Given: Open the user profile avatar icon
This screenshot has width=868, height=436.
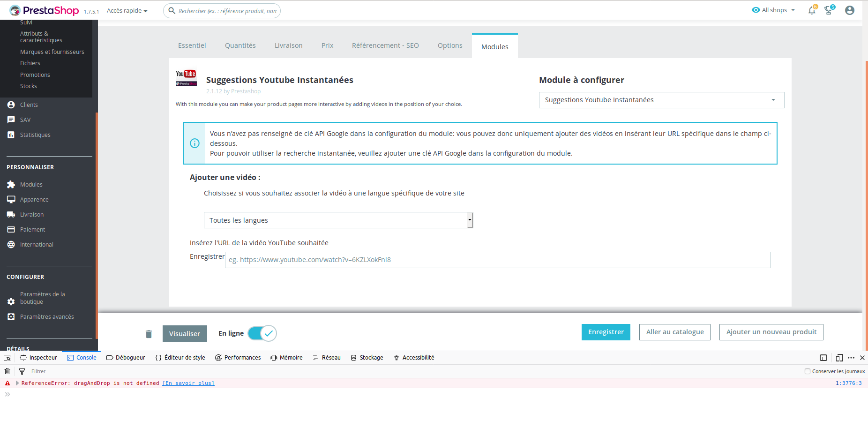Looking at the screenshot, I should tap(850, 10).
